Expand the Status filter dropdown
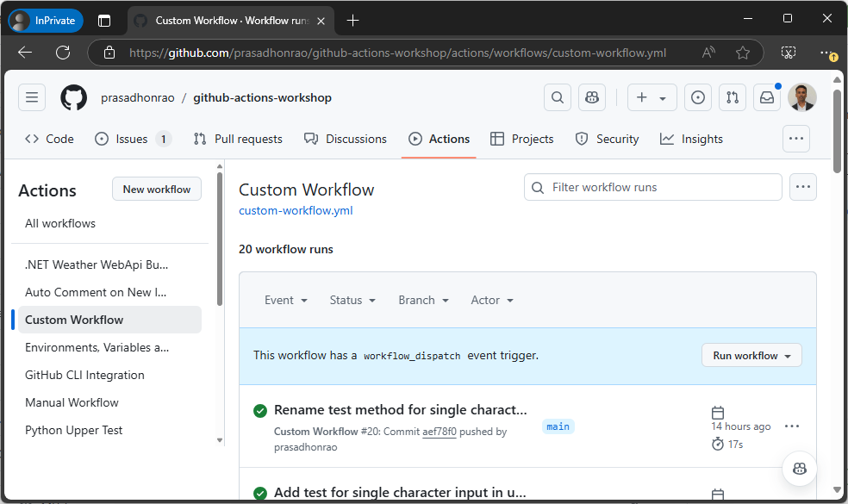848x504 pixels. [x=352, y=300]
